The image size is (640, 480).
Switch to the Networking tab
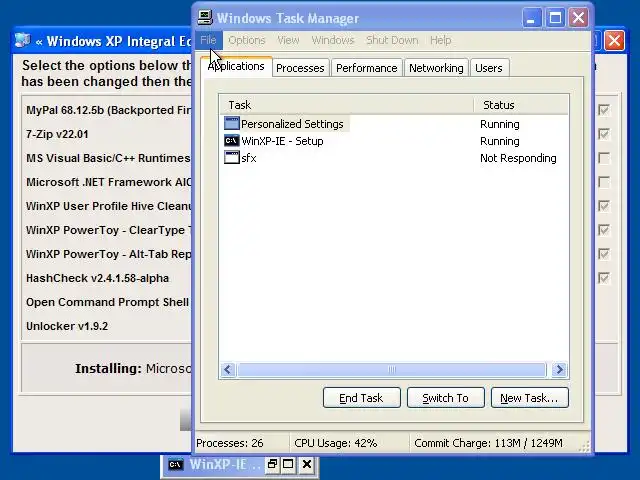point(436,68)
